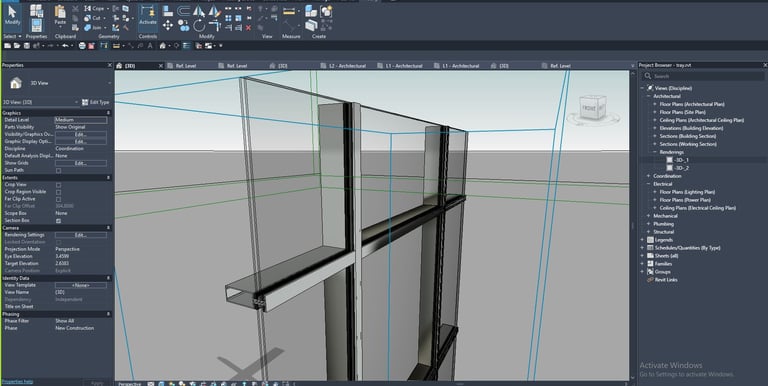The width and height of the screenshot is (768, 386).
Task: Collapse the Renderings node
Action: click(x=655, y=152)
